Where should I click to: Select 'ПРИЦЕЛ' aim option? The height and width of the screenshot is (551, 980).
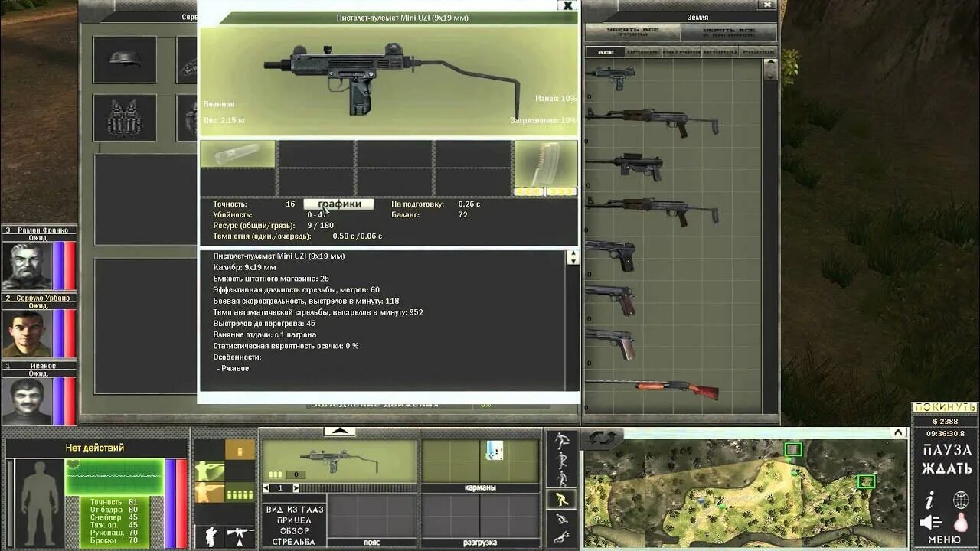(x=295, y=520)
